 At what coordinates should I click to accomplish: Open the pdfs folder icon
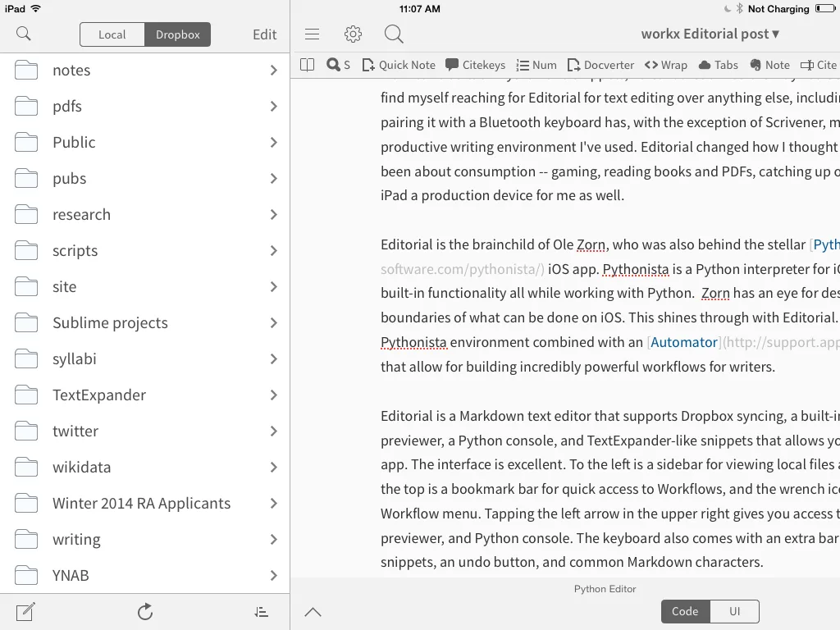tap(26, 106)
